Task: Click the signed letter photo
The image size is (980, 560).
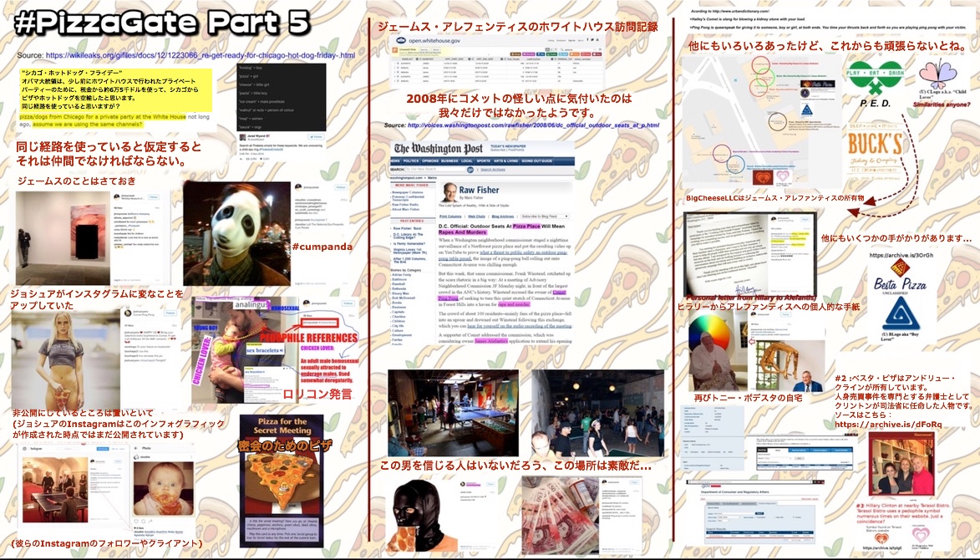Action: click(x=726, y=254)
